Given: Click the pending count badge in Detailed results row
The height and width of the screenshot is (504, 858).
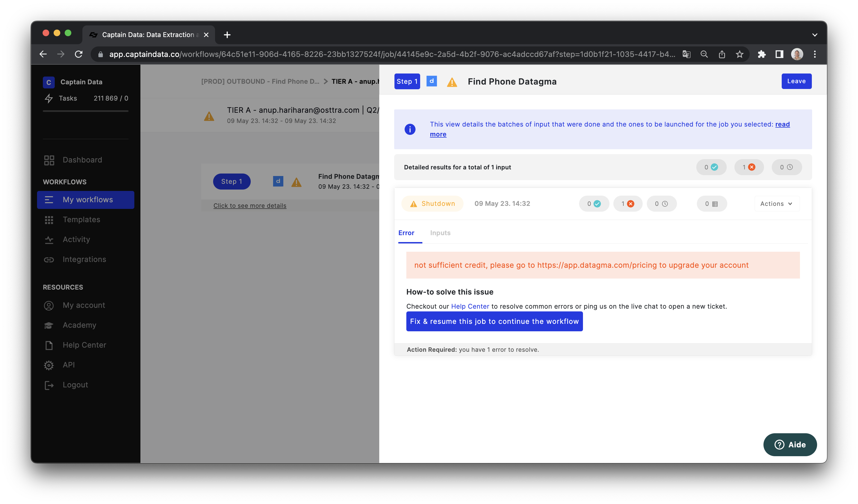Looking at the screenshot, I should tap(786, 167).
